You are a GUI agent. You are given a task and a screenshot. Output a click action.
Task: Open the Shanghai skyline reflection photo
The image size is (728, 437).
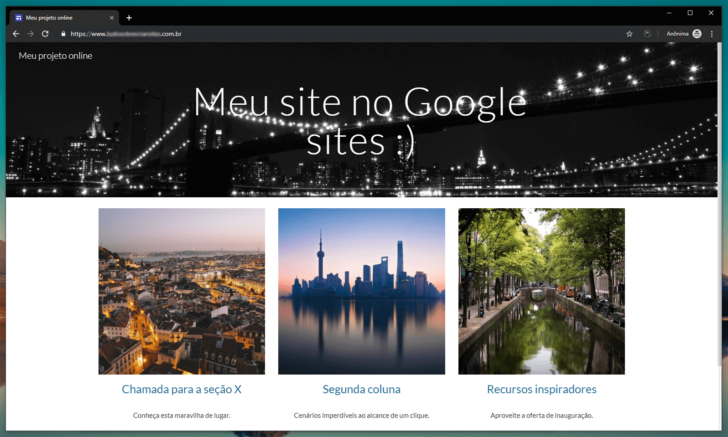(361, 291)
